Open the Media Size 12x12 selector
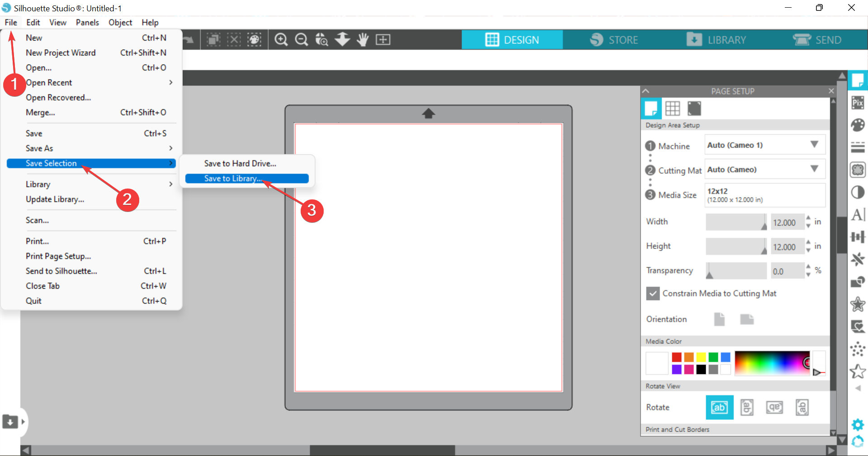This screenshot has height=456, width=868. point(765,195)
